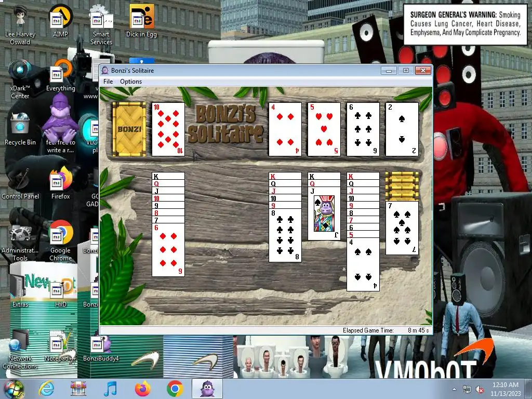Open AIMP desktop shortcut
This screenshot has height=399, width=532.
(x=60, y=21)
